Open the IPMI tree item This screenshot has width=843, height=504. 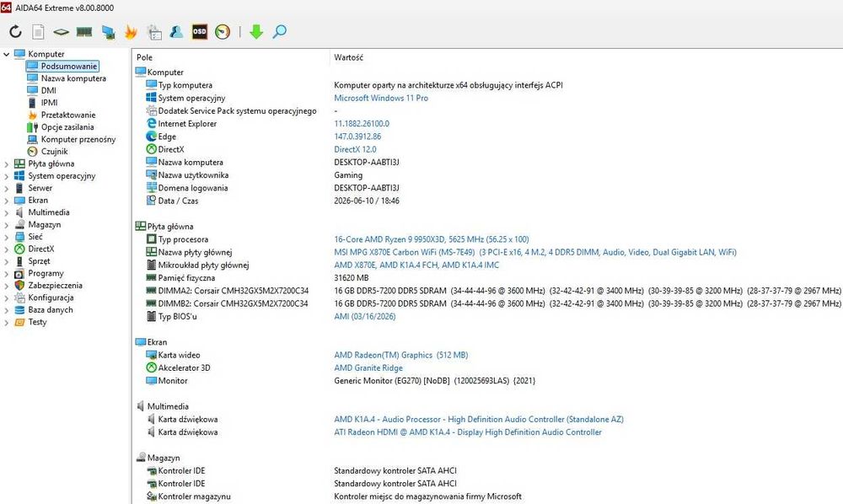click(49, 103)
